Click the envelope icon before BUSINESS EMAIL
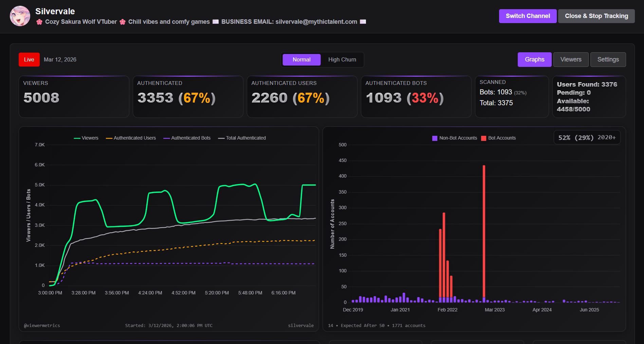 (x=216, y=22)
